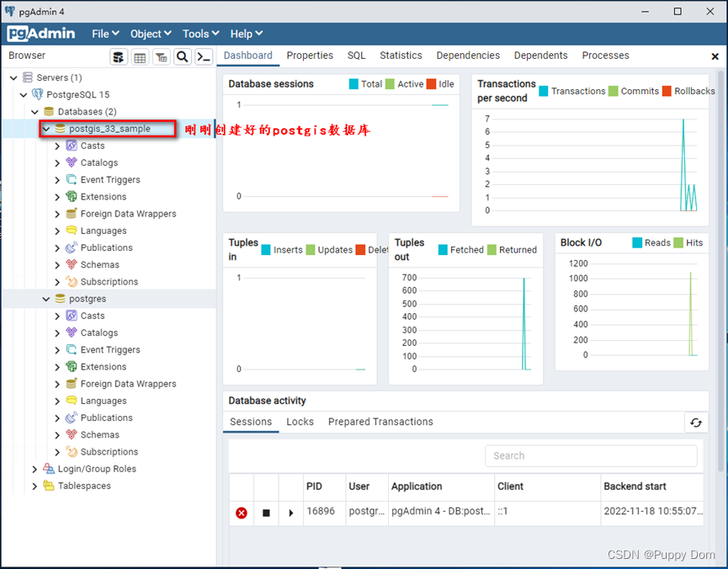Click the Databases (2) stack icon
The height and width of the screenshot is (569, 728).
tap(49, 111)
